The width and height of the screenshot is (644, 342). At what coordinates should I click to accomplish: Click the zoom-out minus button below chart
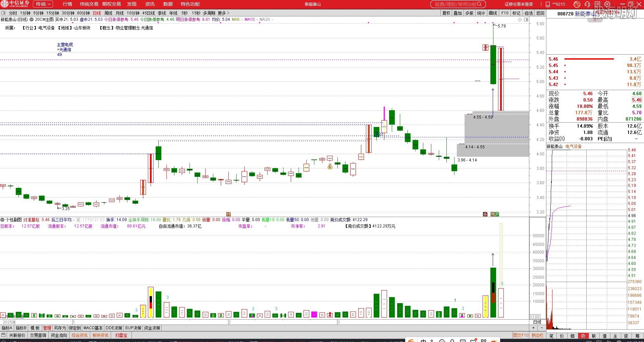point(541,328)
